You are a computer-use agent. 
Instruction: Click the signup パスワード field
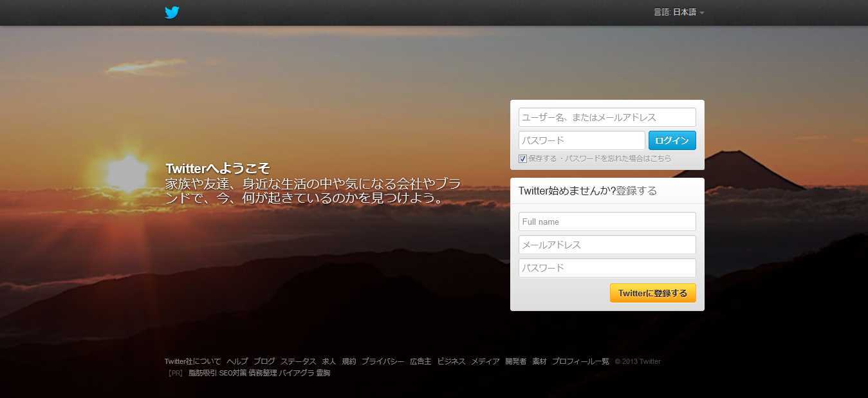click(607, 268)
